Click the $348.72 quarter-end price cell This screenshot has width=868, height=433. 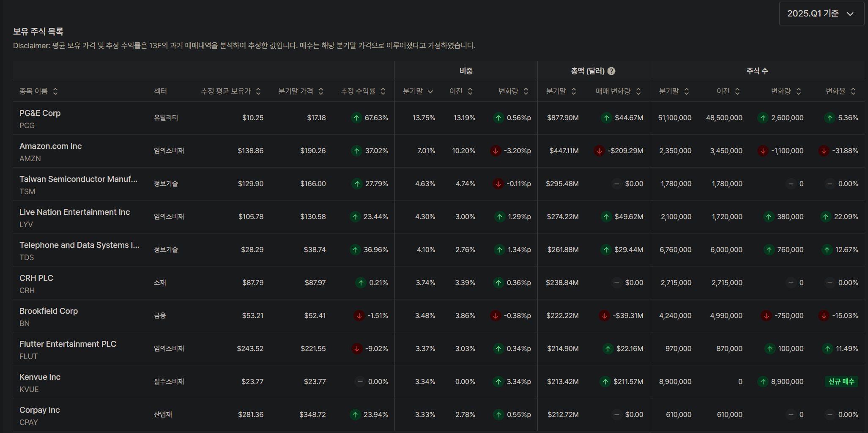point(312,414)
